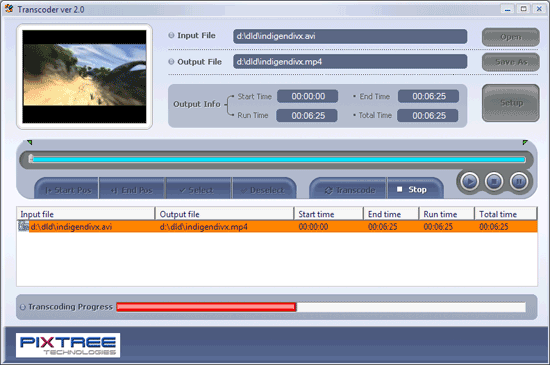
Task: Click the bullet icon beside Transcoding Progress
Action: coord(23,307)
